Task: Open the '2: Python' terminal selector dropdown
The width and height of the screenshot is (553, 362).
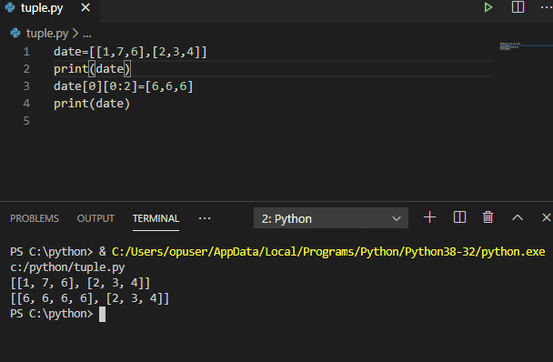Action: tap(331, 218)
